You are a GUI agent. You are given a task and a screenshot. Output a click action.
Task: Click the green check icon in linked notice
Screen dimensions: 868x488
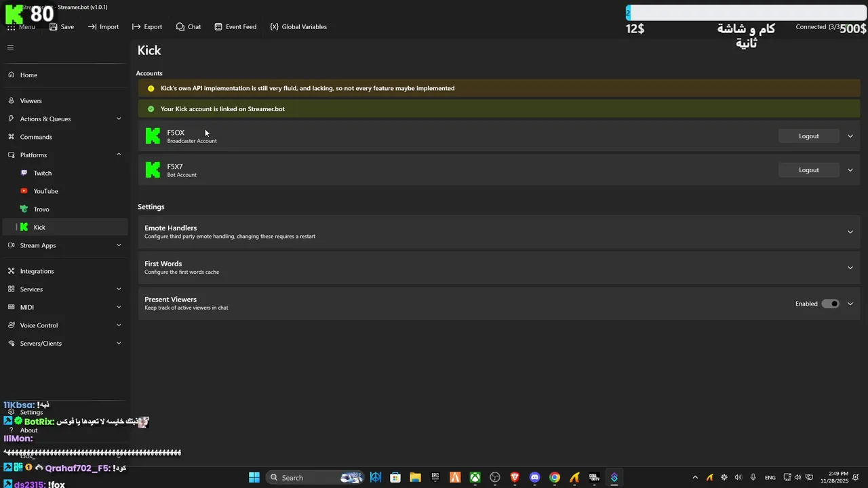tap(151, 108)
